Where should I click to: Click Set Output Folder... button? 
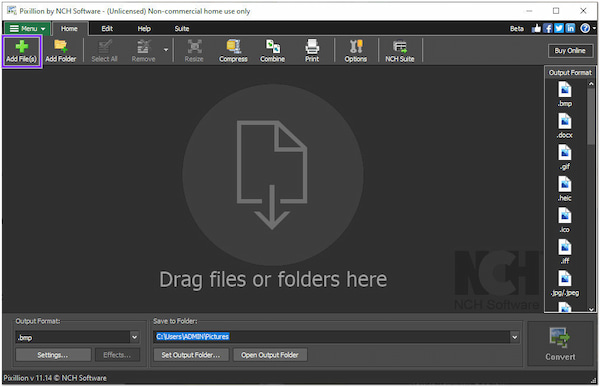coord(191,355)
